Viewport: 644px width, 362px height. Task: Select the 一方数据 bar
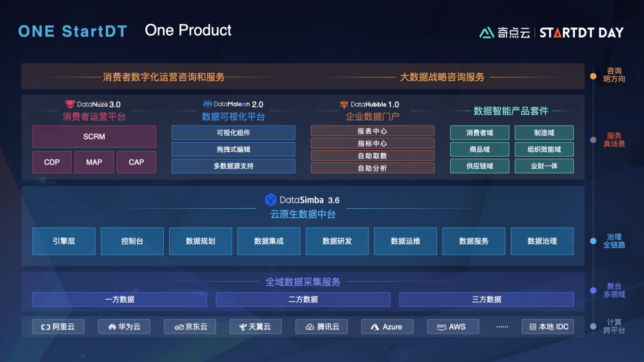pyautogui.click(x=119, y=300)
